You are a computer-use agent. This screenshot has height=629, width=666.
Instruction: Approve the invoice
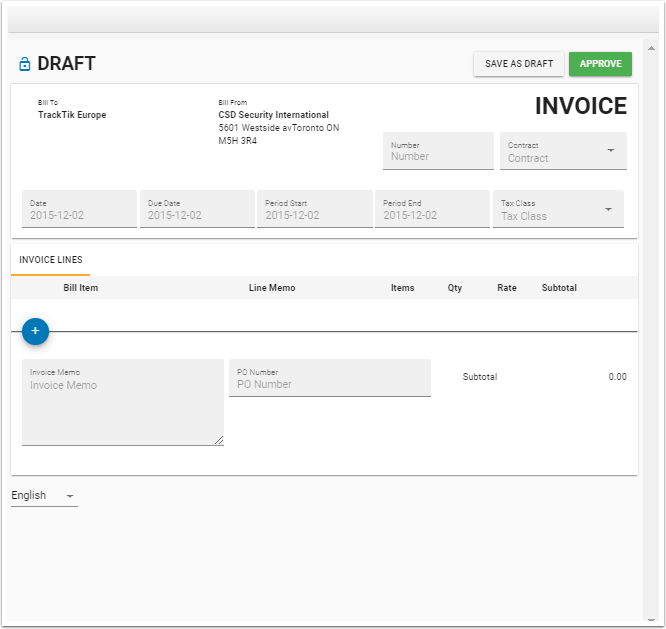(x=600, y=64)
